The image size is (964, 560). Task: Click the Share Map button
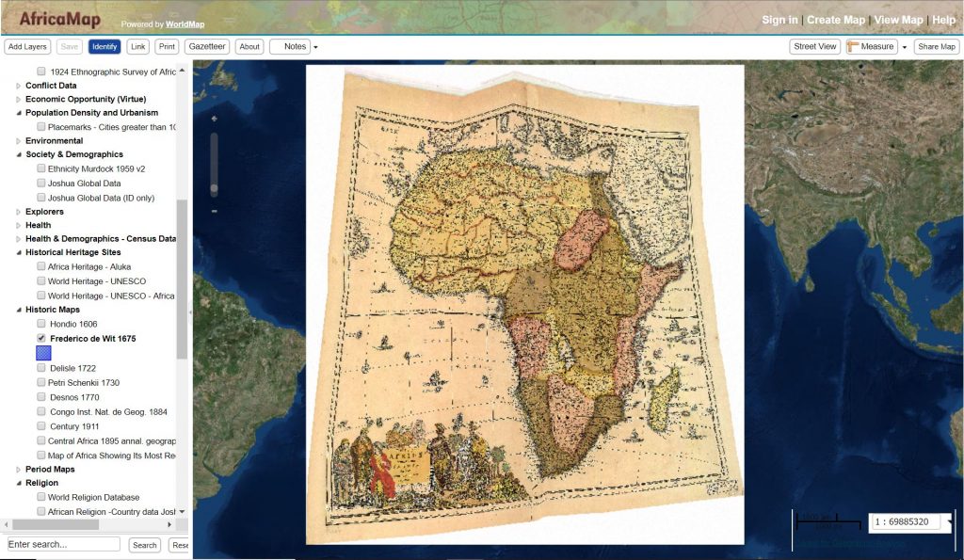tap(937, 47)
